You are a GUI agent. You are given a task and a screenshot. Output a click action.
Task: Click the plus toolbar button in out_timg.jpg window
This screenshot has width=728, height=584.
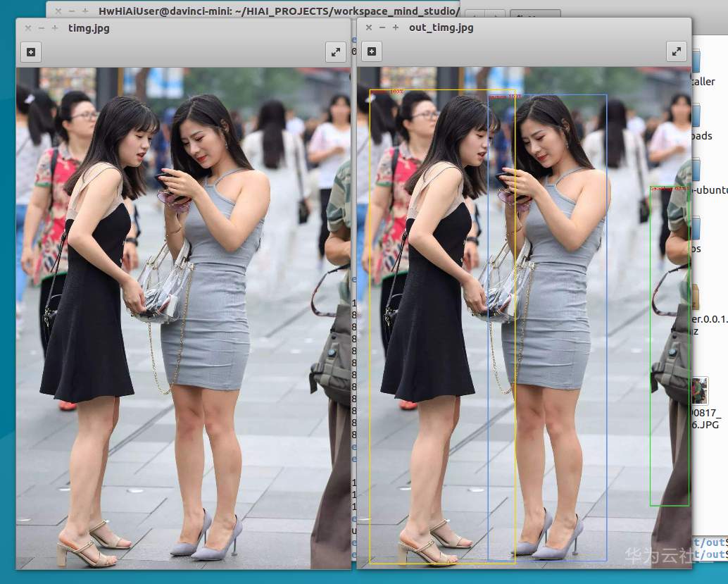point(372,51)
